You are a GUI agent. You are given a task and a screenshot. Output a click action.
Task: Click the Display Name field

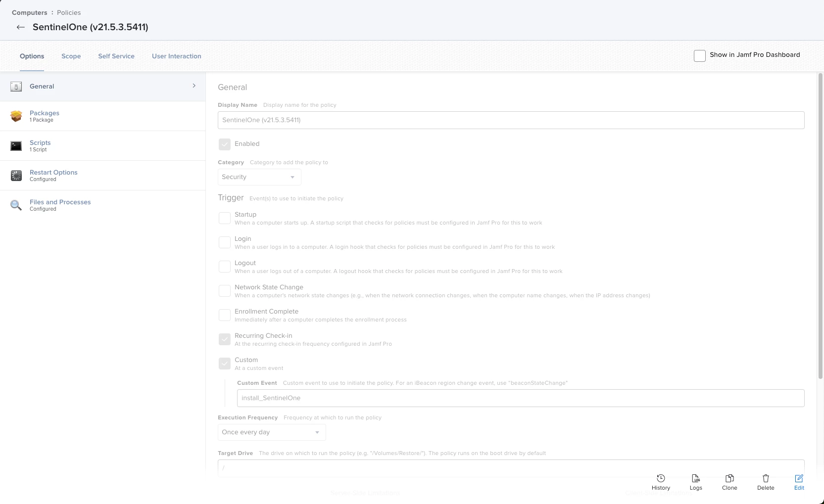pos(511,120)
